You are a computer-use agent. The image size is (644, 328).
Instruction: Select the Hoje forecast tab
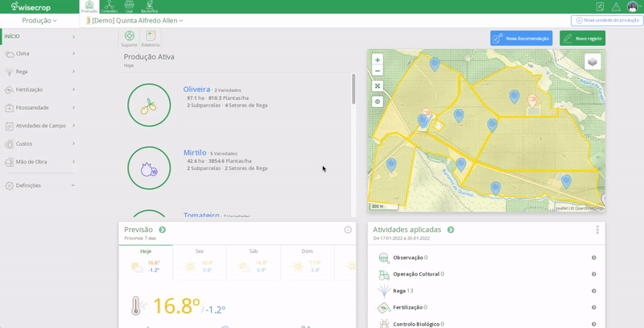click(x=146, y=263)
